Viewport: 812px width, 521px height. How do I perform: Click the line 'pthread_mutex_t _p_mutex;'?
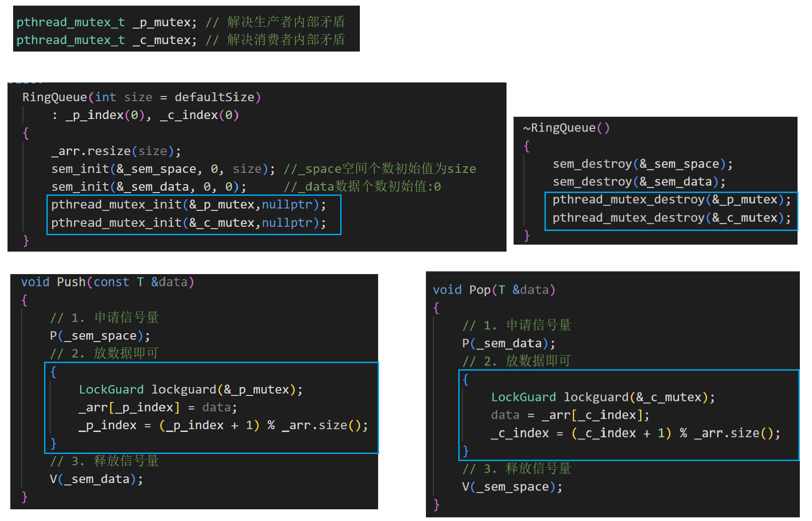point(107,22)
